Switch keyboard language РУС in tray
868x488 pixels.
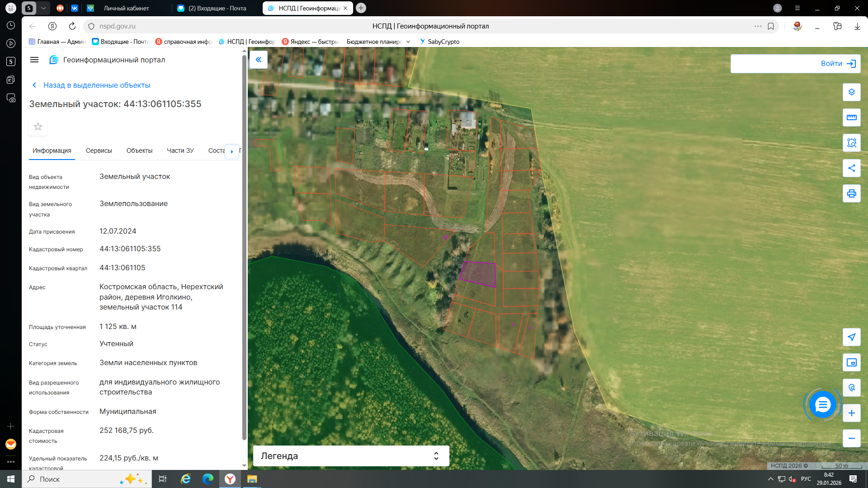[x=806, y=479]
